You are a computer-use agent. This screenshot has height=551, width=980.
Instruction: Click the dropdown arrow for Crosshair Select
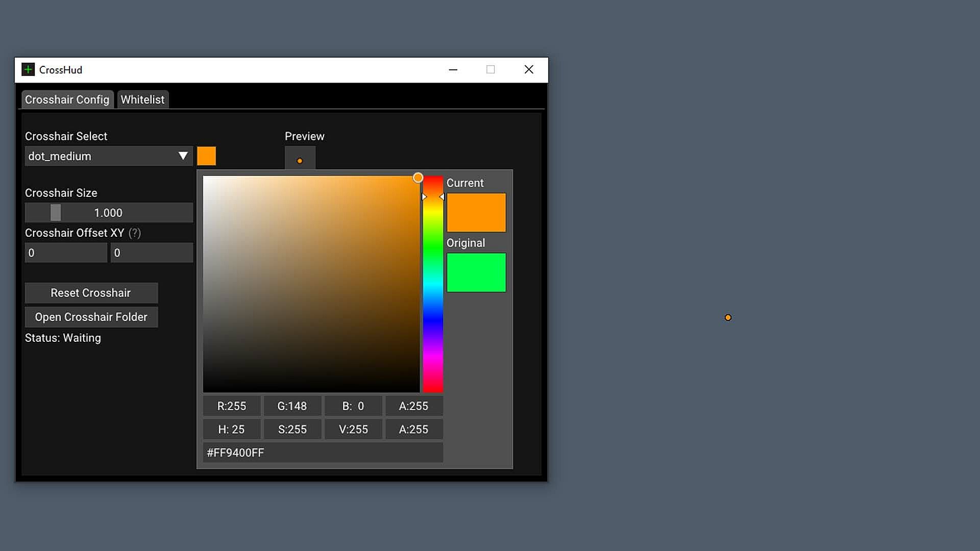[183, 156]
